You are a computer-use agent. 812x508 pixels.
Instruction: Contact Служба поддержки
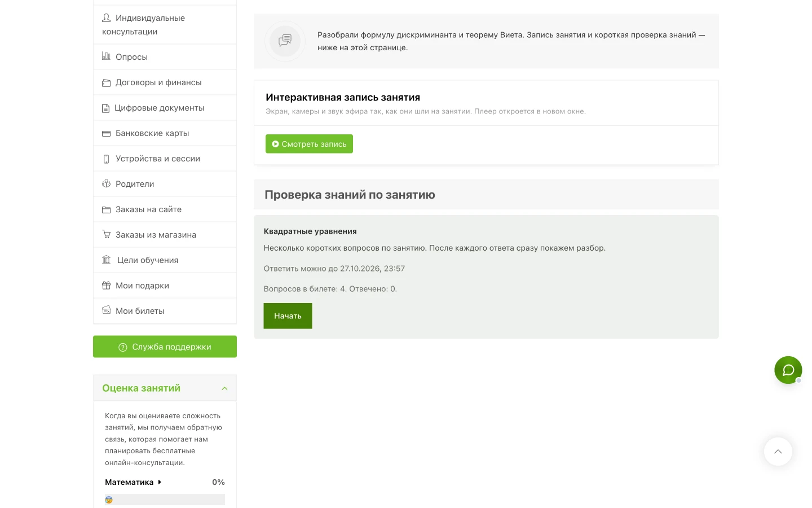tap(165, 347)
